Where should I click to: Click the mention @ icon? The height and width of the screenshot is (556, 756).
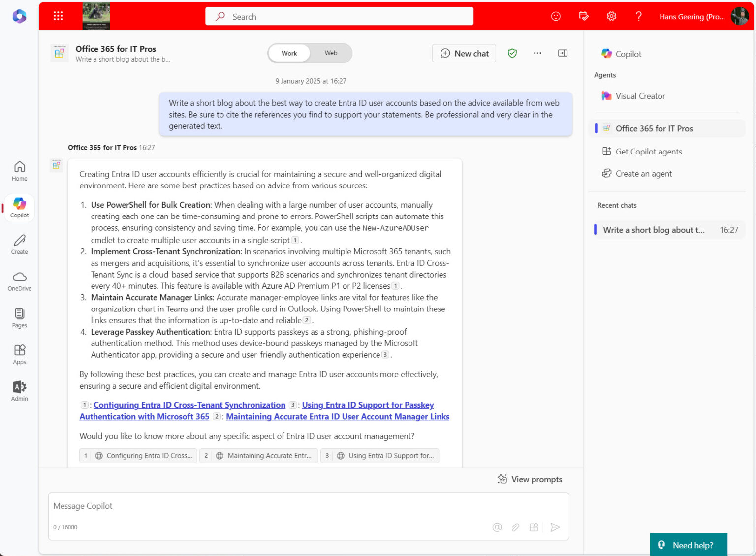[497, 527]
